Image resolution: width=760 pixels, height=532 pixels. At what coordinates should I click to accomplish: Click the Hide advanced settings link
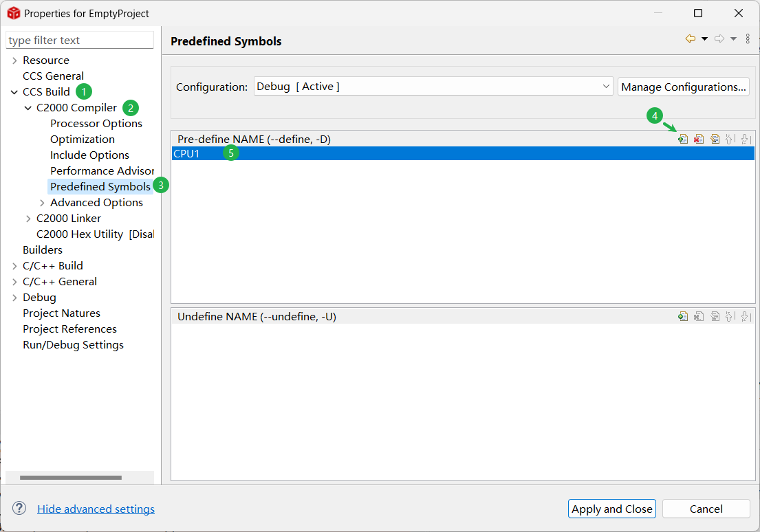pyautogui.click(x=96, y=509)
